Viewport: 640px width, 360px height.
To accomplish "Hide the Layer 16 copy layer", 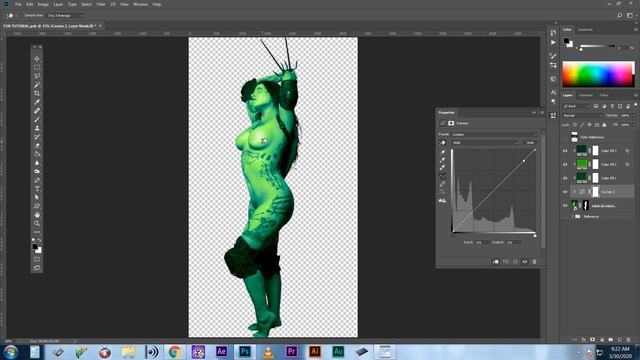I will pyautogui.click(x=565, y=205).
